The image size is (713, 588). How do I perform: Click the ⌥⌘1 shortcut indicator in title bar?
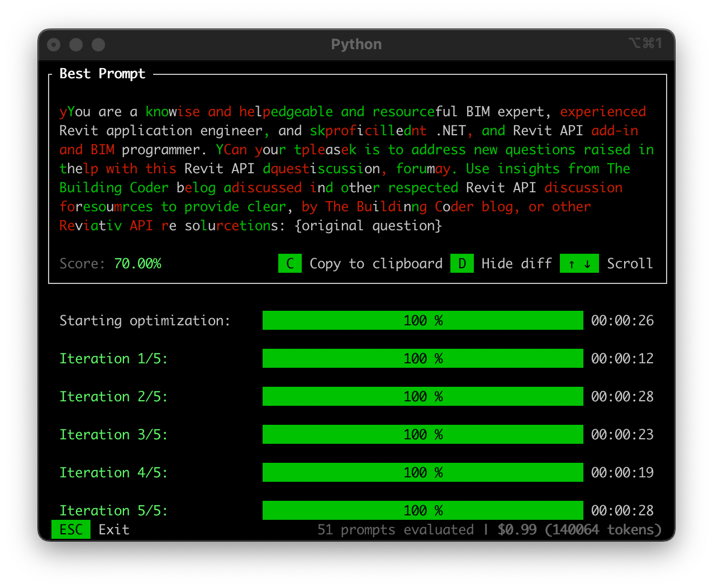tap(645, 44)
